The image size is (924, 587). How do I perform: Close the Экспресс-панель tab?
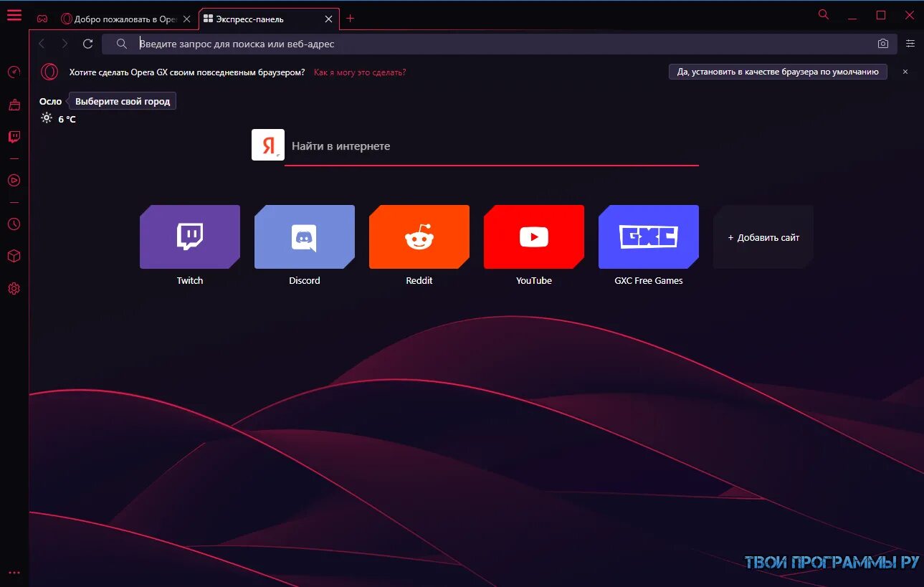[x=328, y=19]
